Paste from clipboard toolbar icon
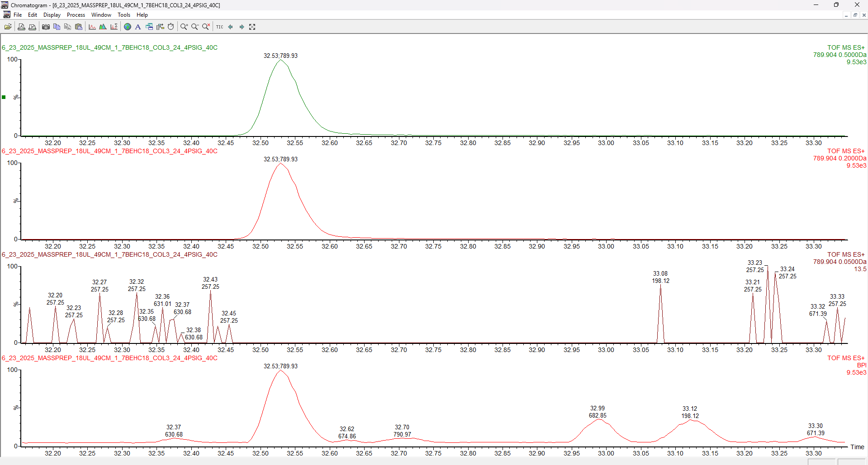868x465 pixels. pos(78,27)
